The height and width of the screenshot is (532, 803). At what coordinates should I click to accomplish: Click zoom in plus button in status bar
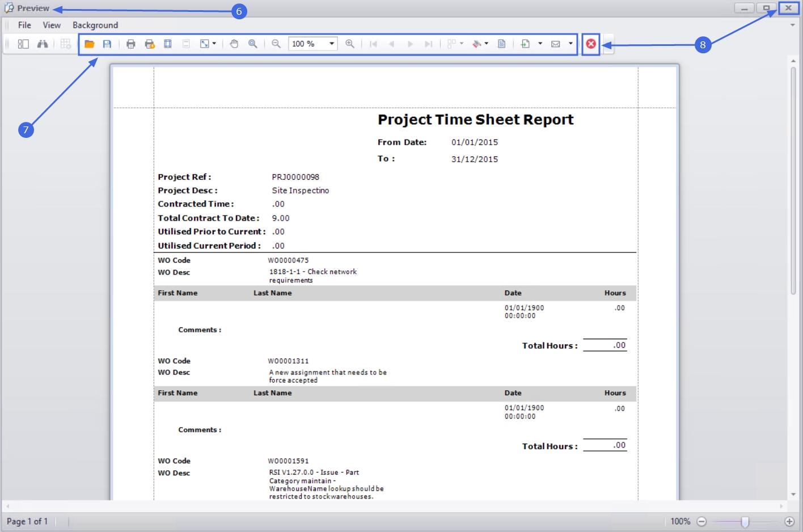[x=789, y=521]
